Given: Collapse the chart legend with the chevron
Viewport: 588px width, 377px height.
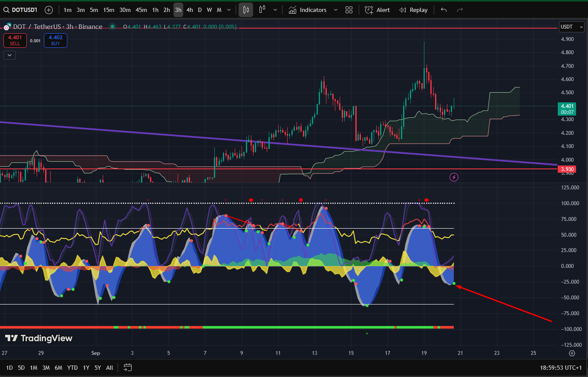Looking at the screenshot, I should click(9, 55).
